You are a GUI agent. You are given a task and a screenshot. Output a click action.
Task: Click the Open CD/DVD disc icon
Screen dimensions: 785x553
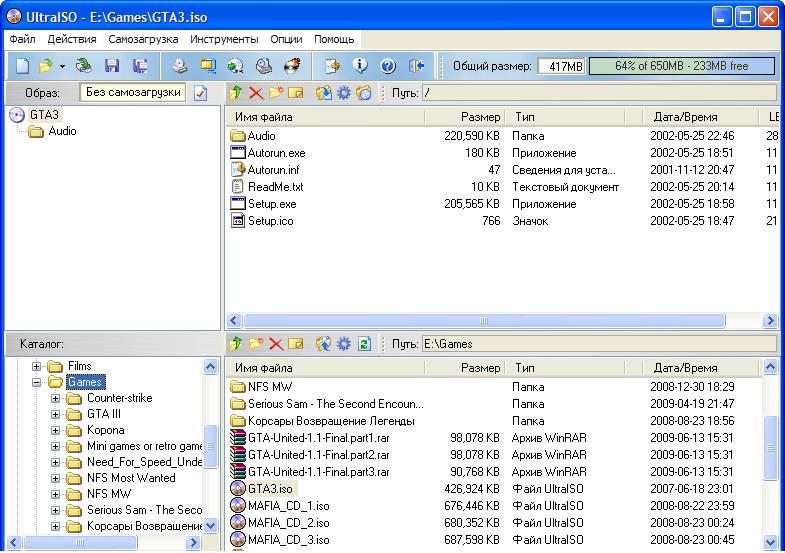[x=84, y=66]
